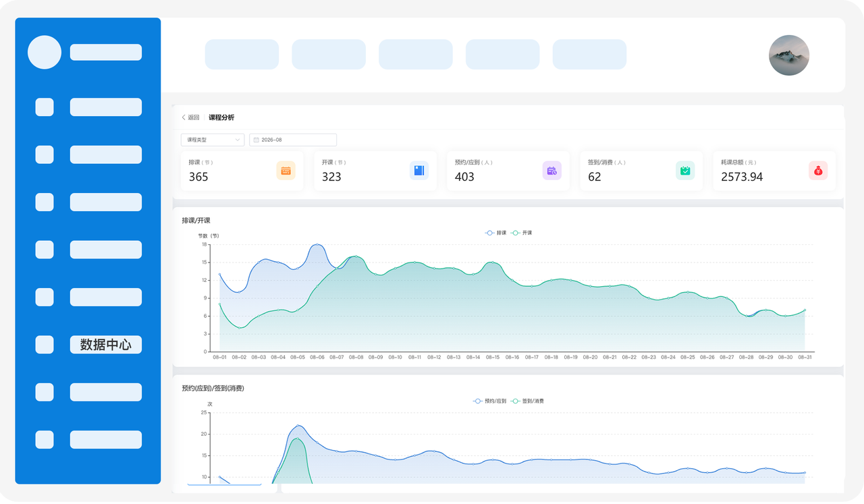
Task: Click the green 签到/消费 check icon
Action: (685, 171)
